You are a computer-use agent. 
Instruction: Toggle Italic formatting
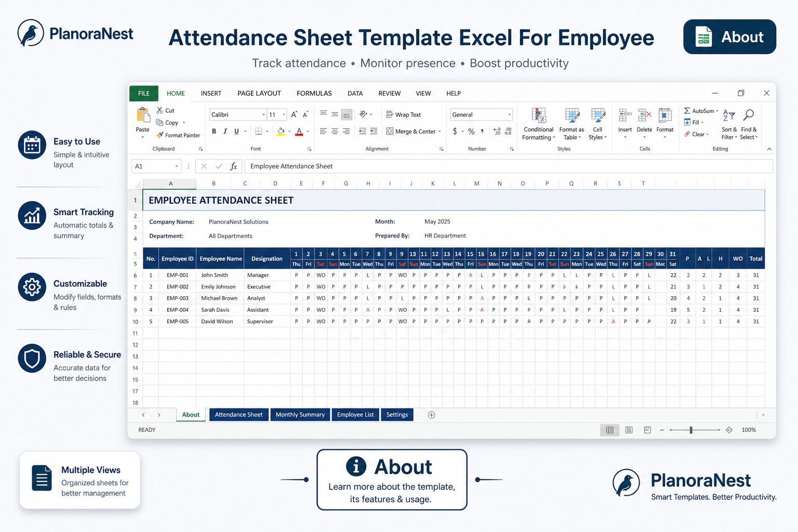[225, 131]
